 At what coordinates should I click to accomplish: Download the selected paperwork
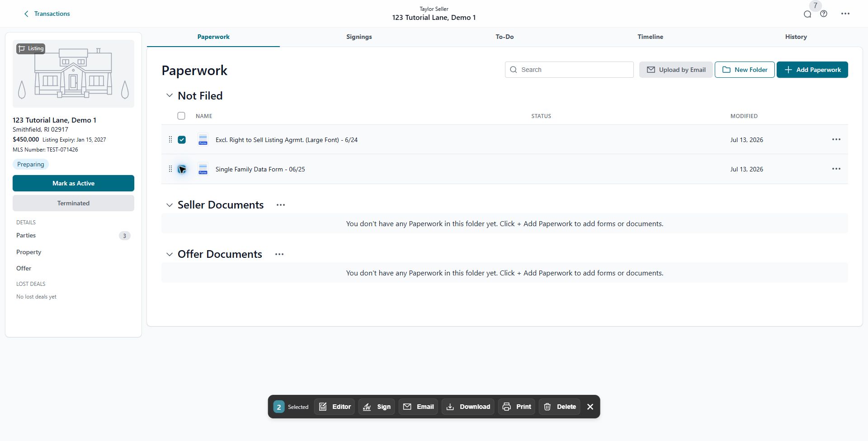click(468, 407)
